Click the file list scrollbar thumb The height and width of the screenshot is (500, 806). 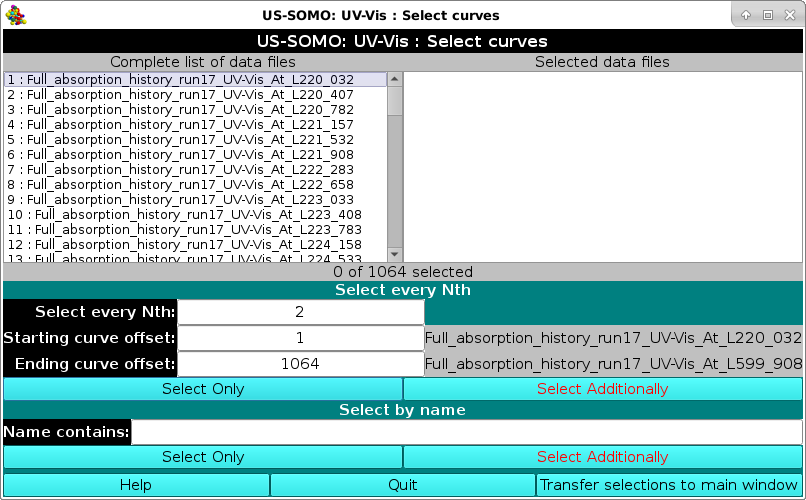pyautogui.click(x=395, y=101)
